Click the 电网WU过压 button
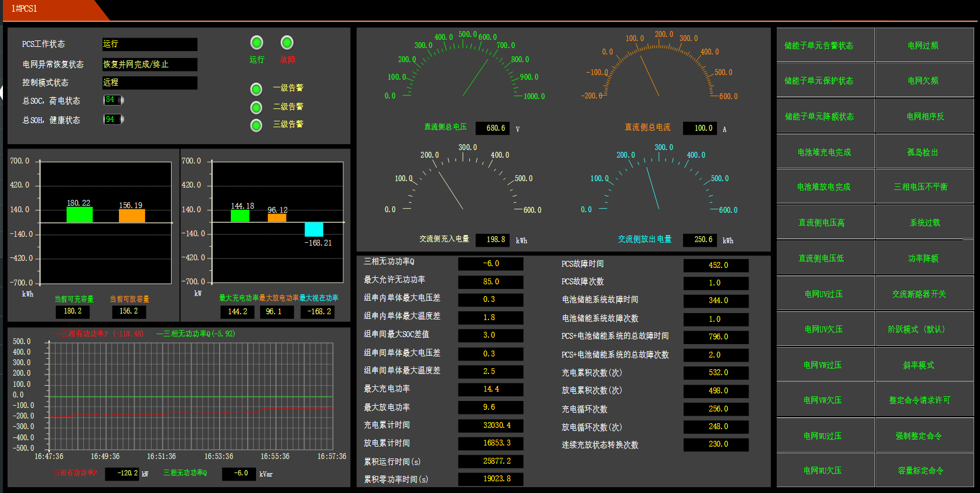980x493 pixels. (x=825, y=436)
